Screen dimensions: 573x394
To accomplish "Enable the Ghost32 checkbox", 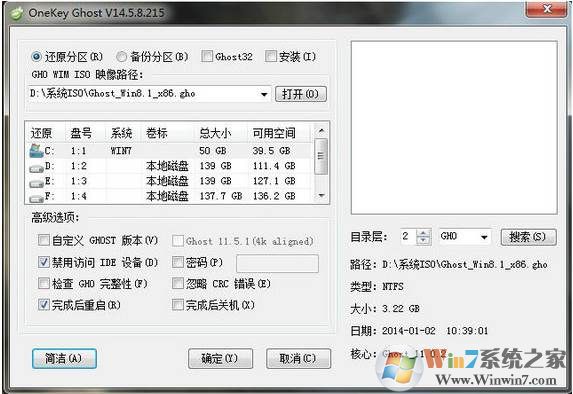I will point(207,56).
